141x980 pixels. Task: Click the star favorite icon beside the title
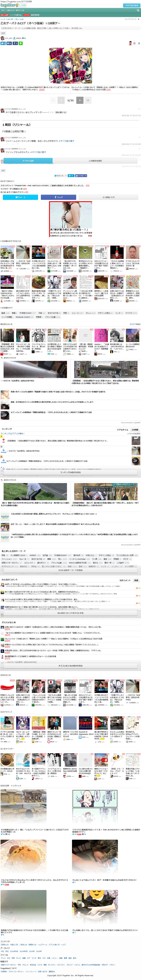[x=135, y=43]
